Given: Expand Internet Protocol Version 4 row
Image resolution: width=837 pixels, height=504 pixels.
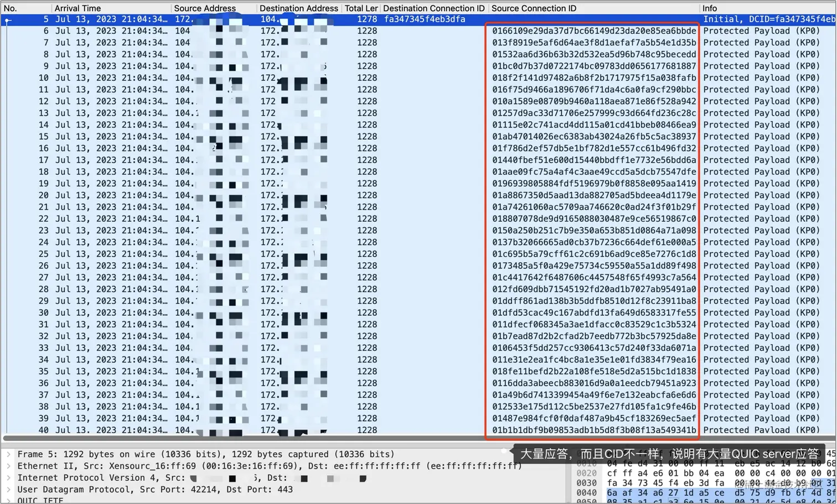Looking at the screenshot, I should 8,477.
